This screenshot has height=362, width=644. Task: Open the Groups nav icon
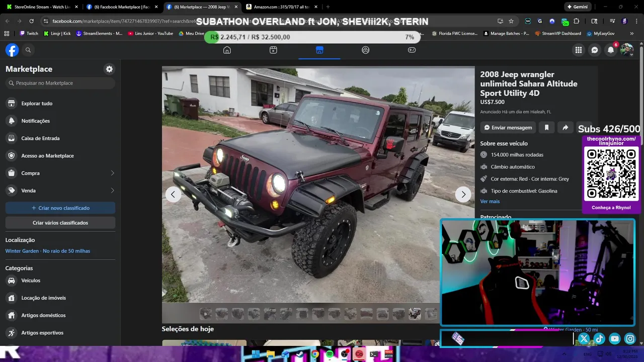click(366, 50)
